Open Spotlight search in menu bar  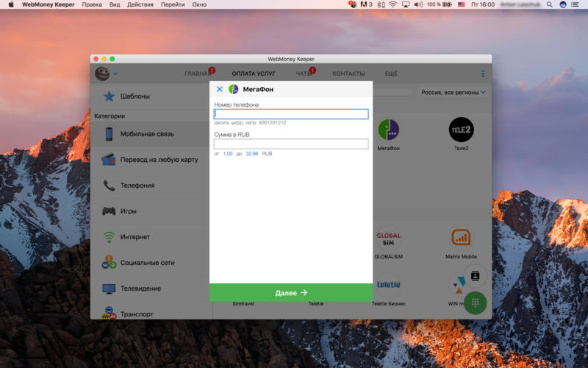tap(549, 4)
